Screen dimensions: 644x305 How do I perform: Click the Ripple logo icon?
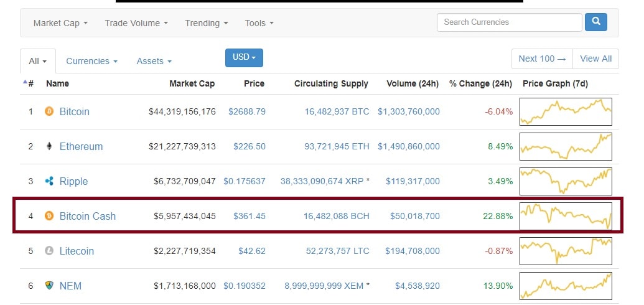[x=49, y=181]
